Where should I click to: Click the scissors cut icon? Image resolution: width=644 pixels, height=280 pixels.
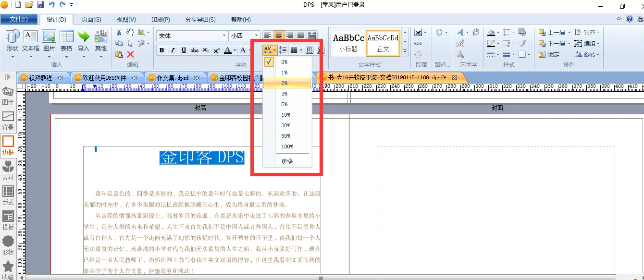tap(119, 32)
